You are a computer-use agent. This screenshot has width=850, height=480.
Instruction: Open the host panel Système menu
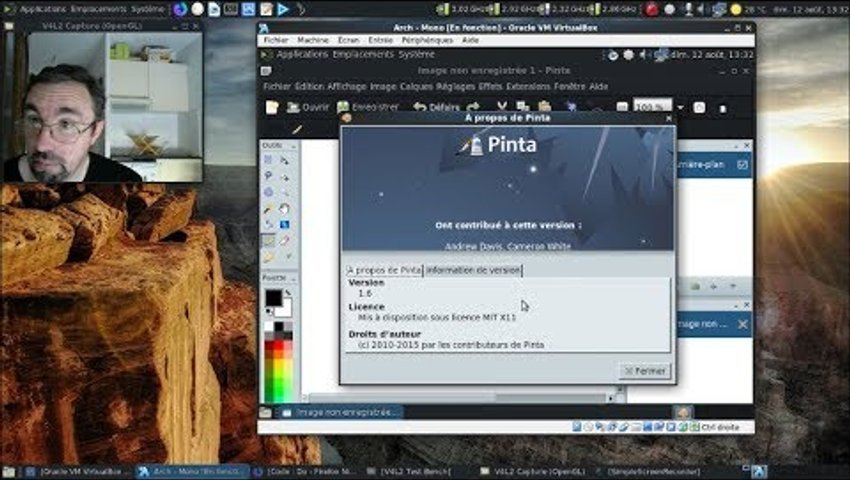pos(147,9)
